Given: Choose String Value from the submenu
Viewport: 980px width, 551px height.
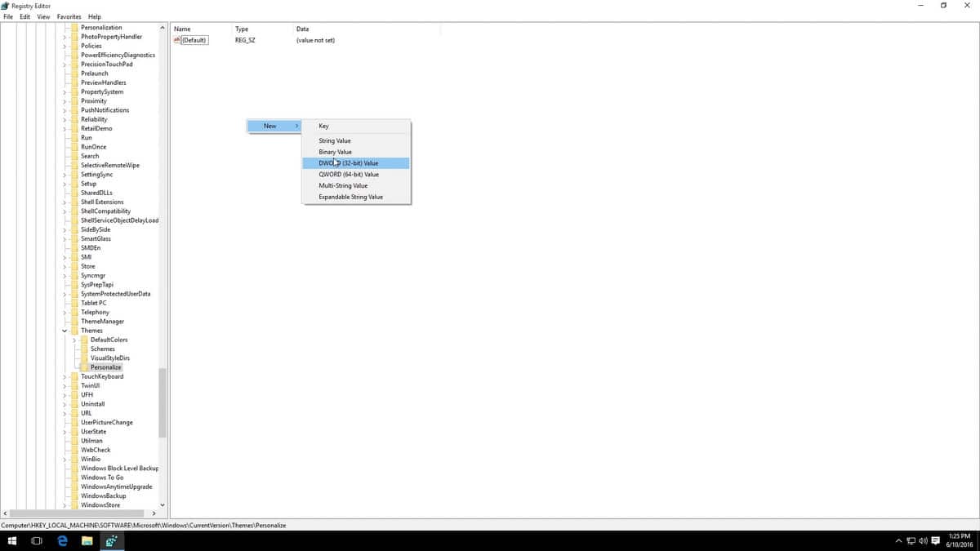Looking at the screenshot, I should click(x=355, y=140).
